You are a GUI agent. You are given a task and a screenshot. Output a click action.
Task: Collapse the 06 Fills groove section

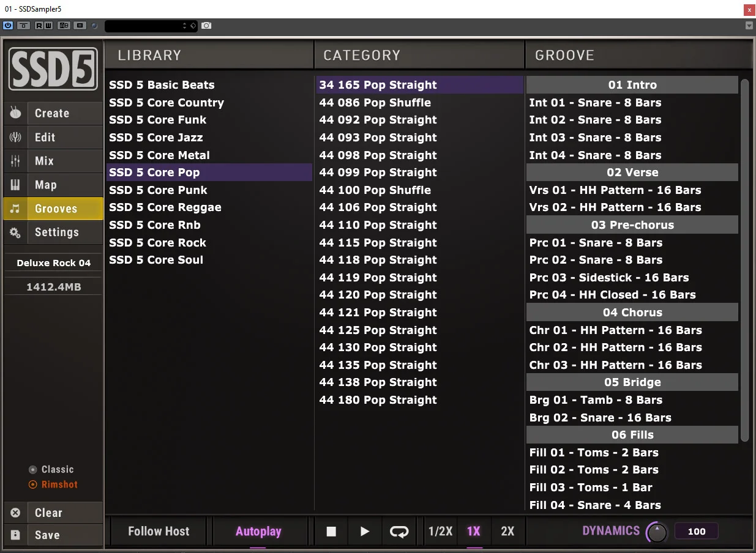632,435
